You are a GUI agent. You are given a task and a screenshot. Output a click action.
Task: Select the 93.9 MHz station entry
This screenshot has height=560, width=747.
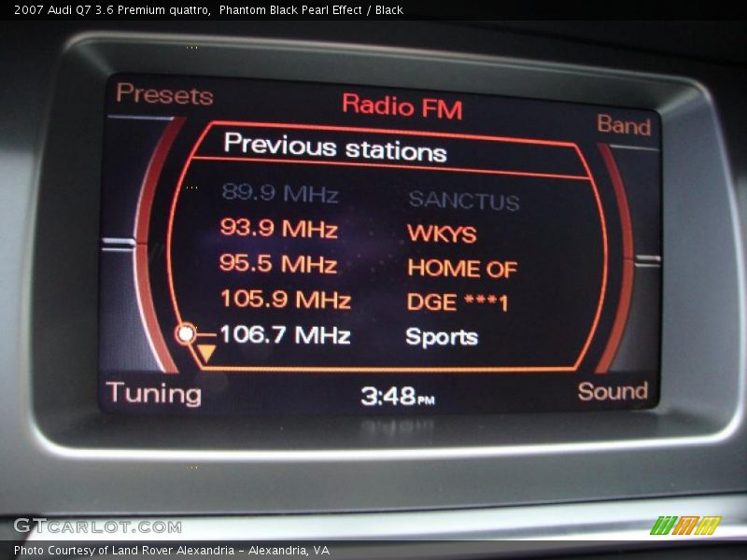tap(348, 231)
